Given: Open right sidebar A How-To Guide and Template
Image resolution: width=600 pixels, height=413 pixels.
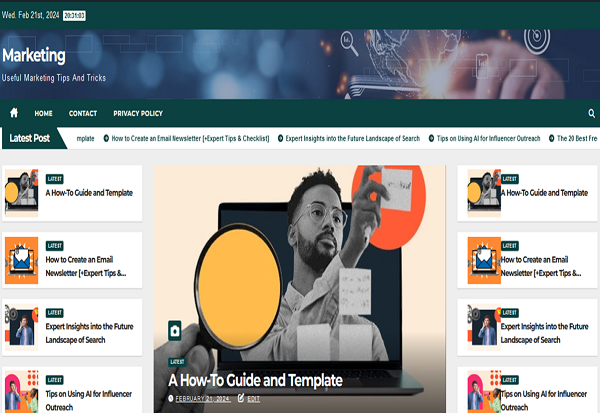Looking at the screenshot, I should (x=544, y=193).
